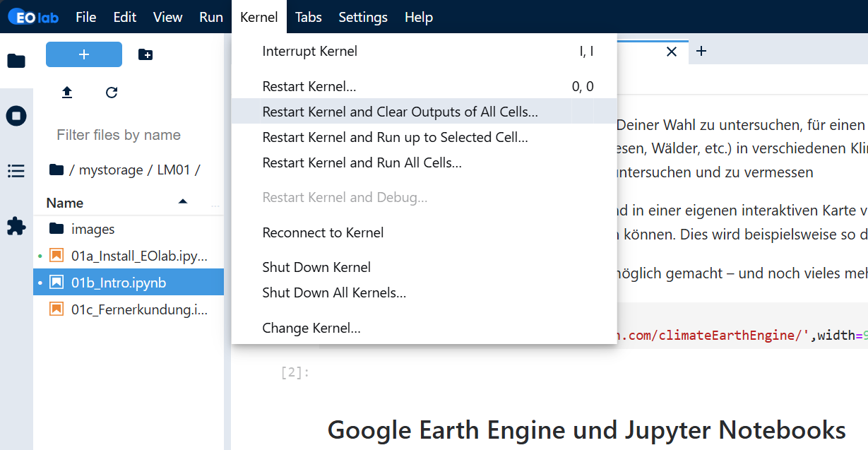Upload files using the upload icon
Screen dimensions: 868x450
(67, 92)
